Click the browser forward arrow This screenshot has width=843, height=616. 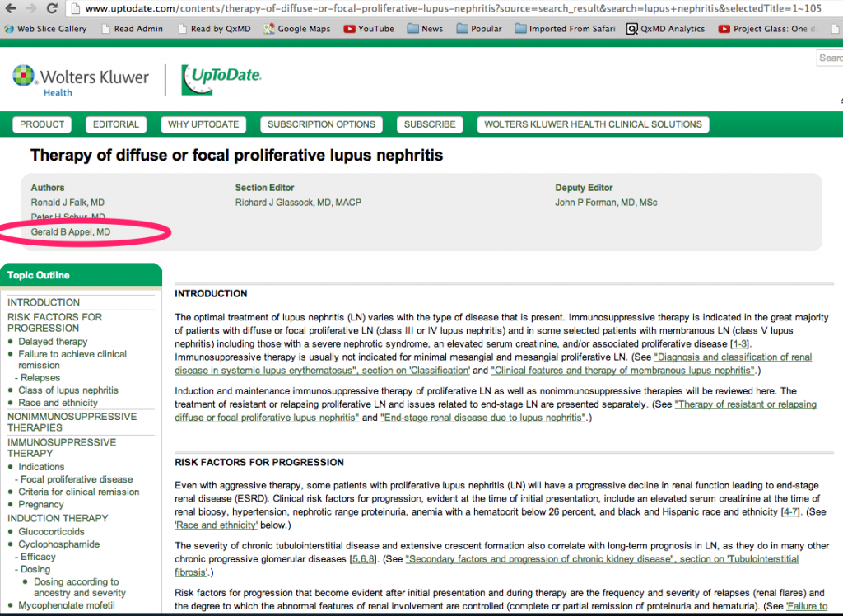(30, 9)
